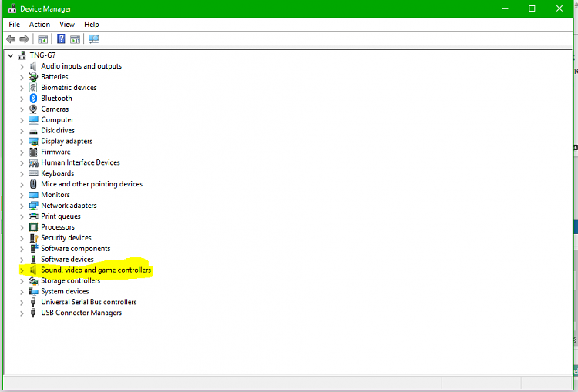This screenshot has width=578, height=392.
Task: Click the Disk drives icon
Action: point(33,131)
